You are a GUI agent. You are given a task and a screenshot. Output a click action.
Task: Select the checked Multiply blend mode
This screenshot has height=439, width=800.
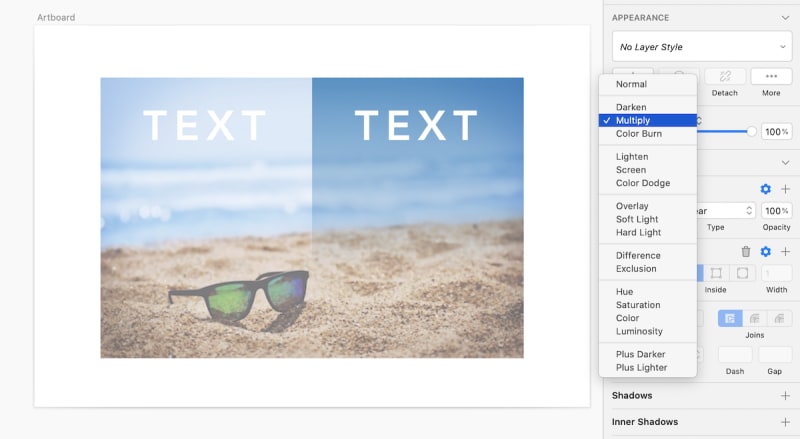(648, 120)
